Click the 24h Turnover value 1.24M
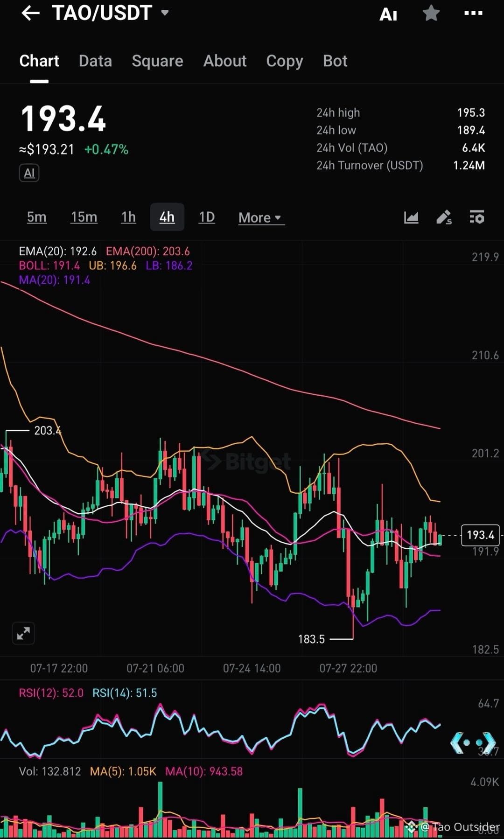504x839 pixels. pyautogui.click(x=469, y=166)
